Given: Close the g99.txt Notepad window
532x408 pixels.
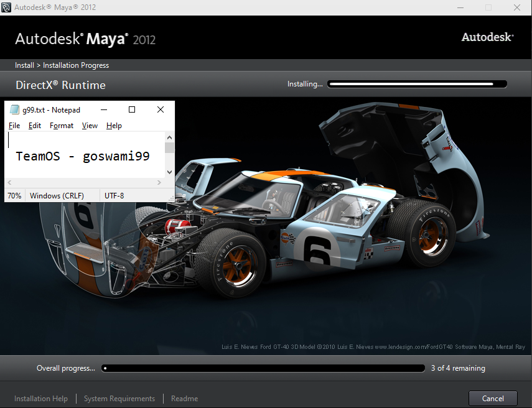Looking at the screenshot, I should 161,109.
